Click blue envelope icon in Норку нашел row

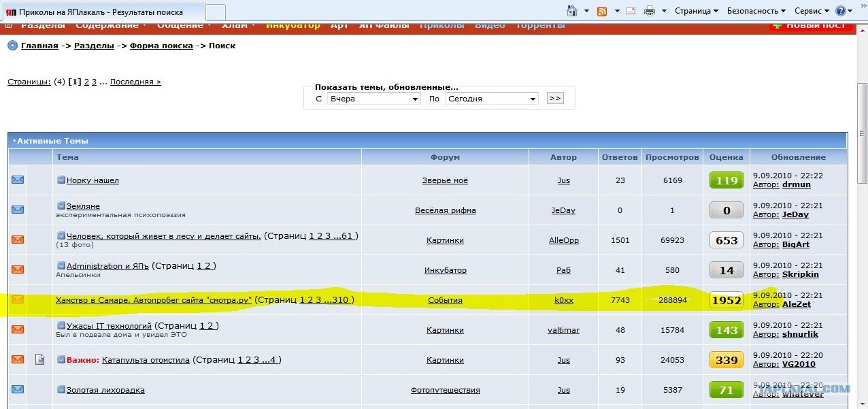click(x=18, y=180)
